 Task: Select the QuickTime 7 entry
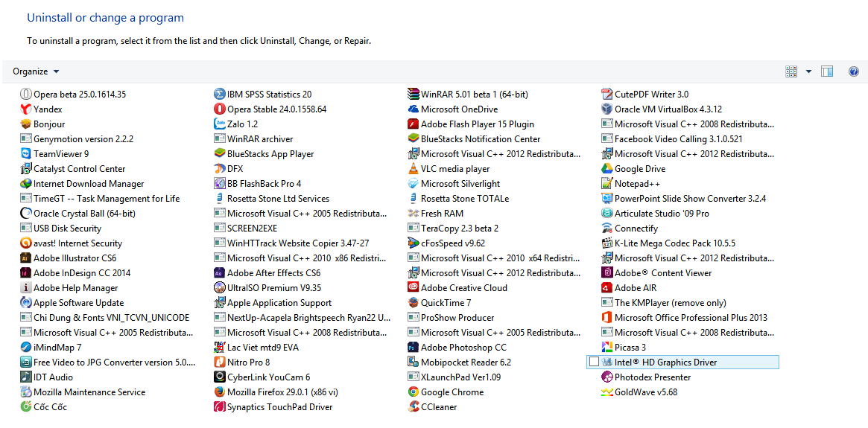coord(440,303)
